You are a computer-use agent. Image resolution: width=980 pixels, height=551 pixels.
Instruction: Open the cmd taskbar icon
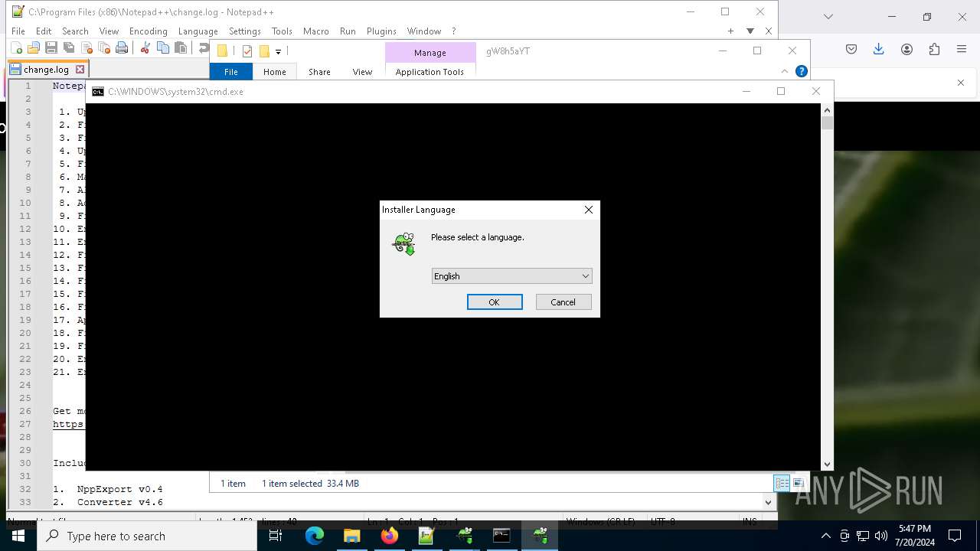tap(501, 536)
